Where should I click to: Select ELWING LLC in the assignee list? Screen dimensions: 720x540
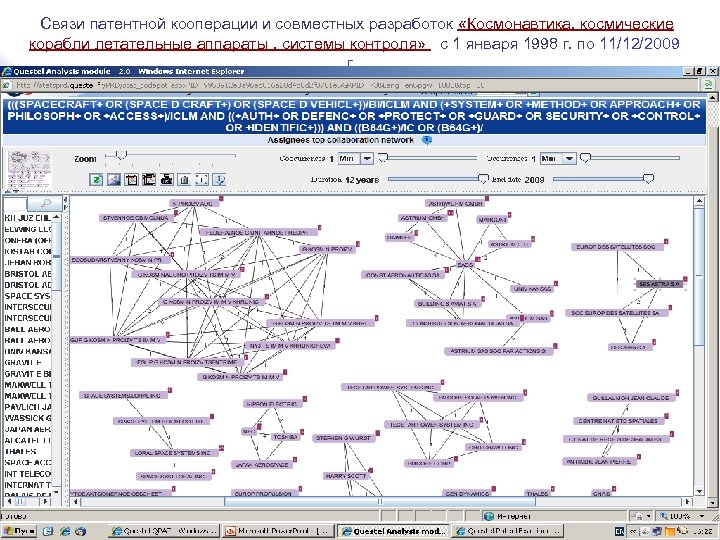pos(28,229)
